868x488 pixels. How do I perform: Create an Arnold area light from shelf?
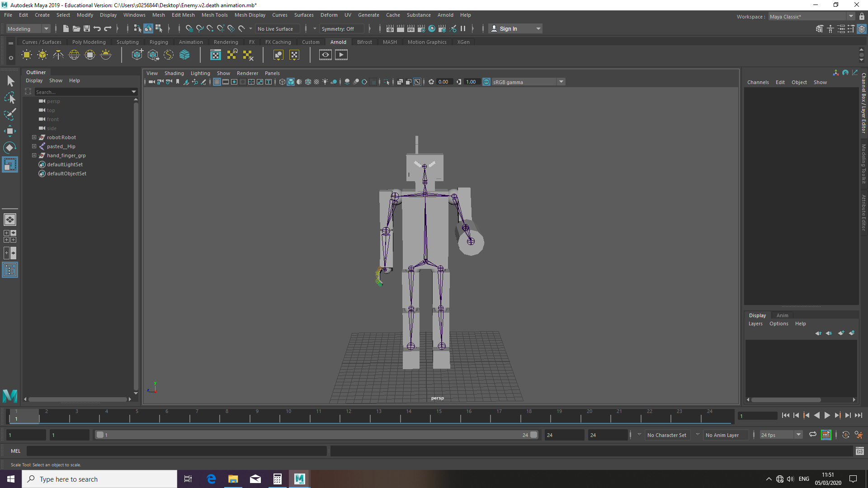point(27,55)
